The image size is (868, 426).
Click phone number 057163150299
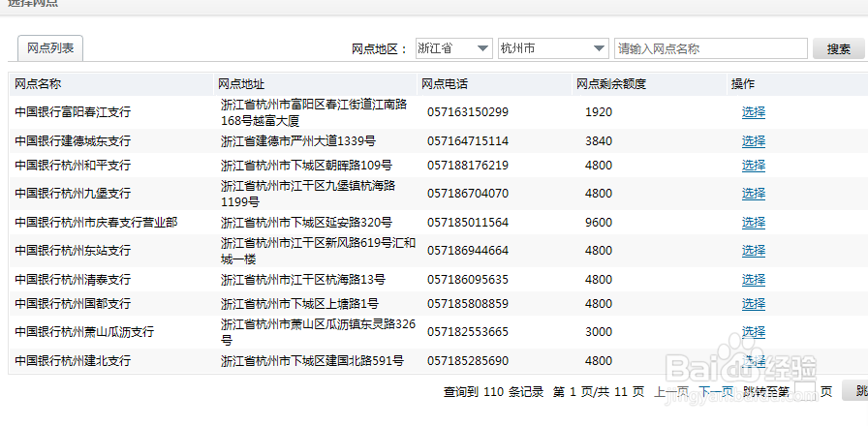[468, 111]
